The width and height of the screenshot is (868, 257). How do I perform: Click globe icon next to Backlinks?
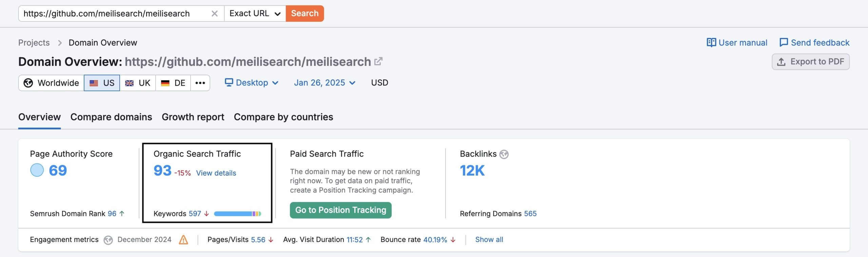coord(504,154)
